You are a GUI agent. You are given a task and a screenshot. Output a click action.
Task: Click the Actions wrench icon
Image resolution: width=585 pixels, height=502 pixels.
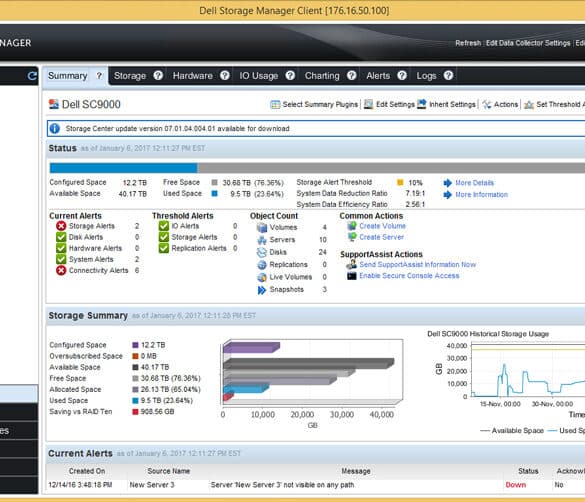tap(487, 104)
